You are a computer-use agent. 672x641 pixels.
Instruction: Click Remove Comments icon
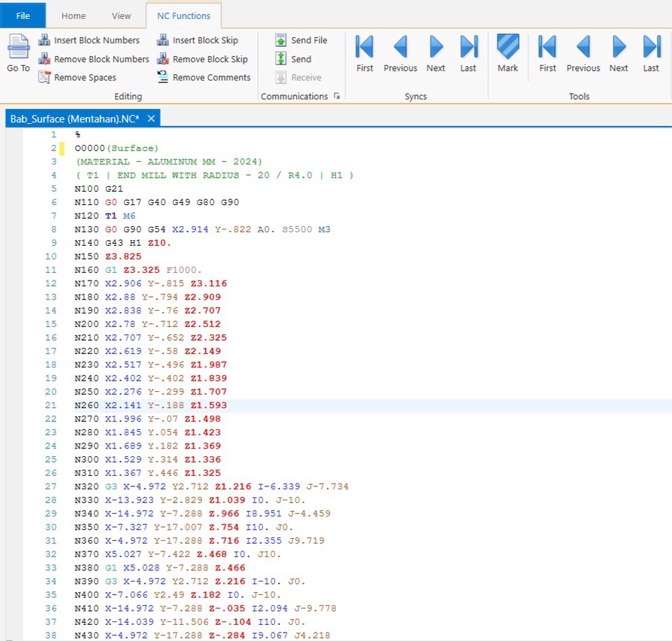coord(163,78)
